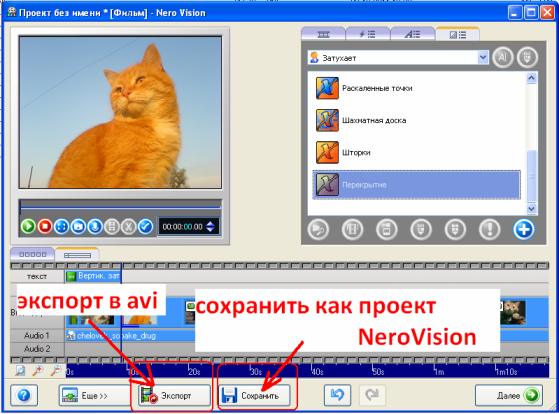Click the round AI button beside the dropdown

point(503,57)
